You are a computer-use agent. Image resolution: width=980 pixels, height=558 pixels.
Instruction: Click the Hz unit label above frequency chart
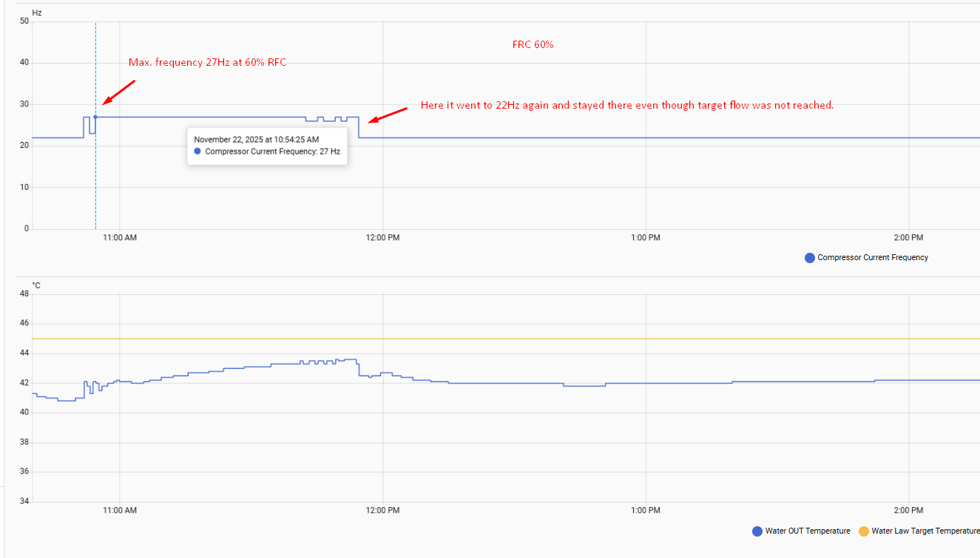pos(36,13)
